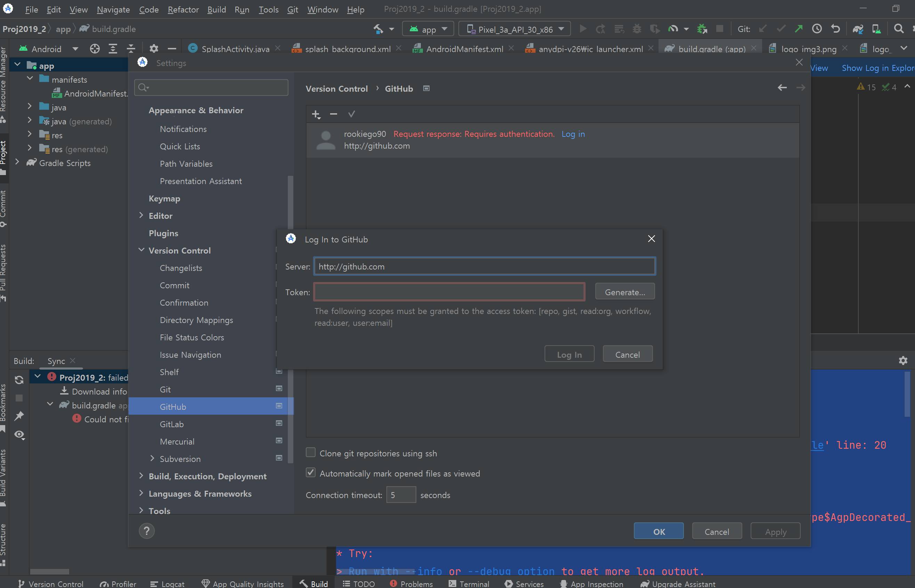Click the Settings help question mark

point(147,531)
